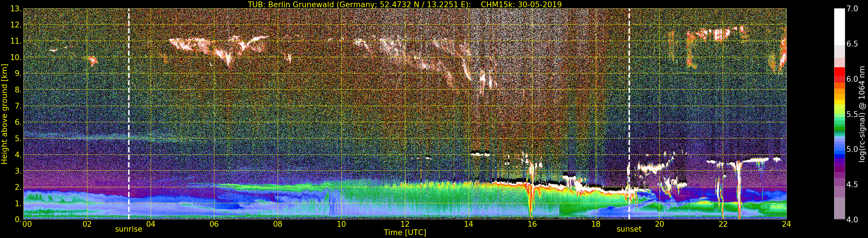Pick the white top segment of the colorbar
The image size is (868, 238).
pyautogui.click(x=839, y=26)
